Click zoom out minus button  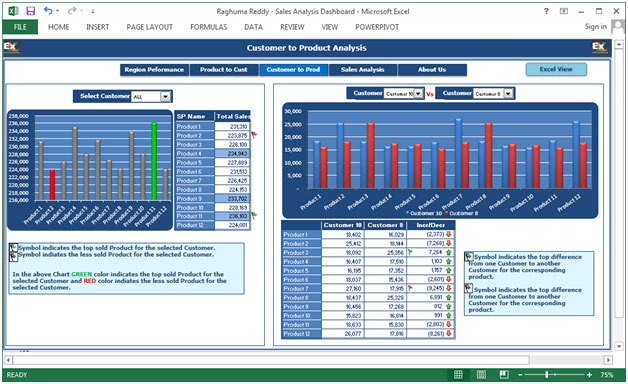[x=520, y=375]
